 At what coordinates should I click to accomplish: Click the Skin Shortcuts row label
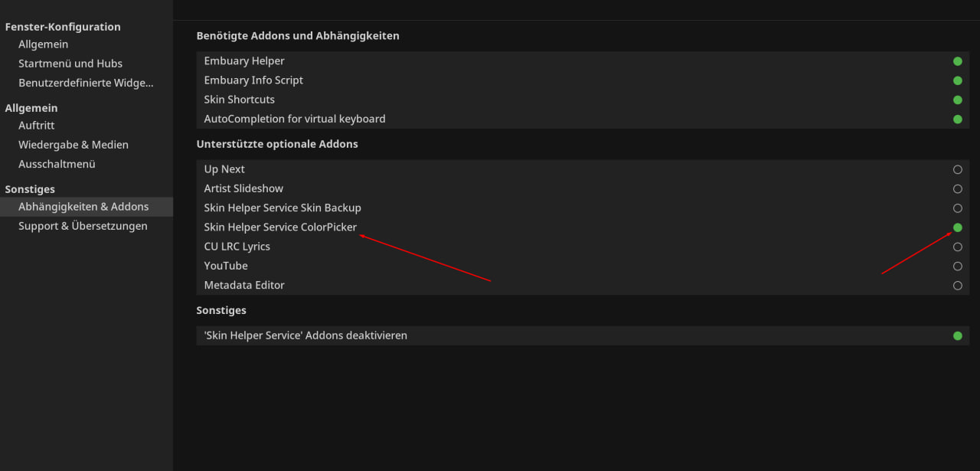(239, 100)
